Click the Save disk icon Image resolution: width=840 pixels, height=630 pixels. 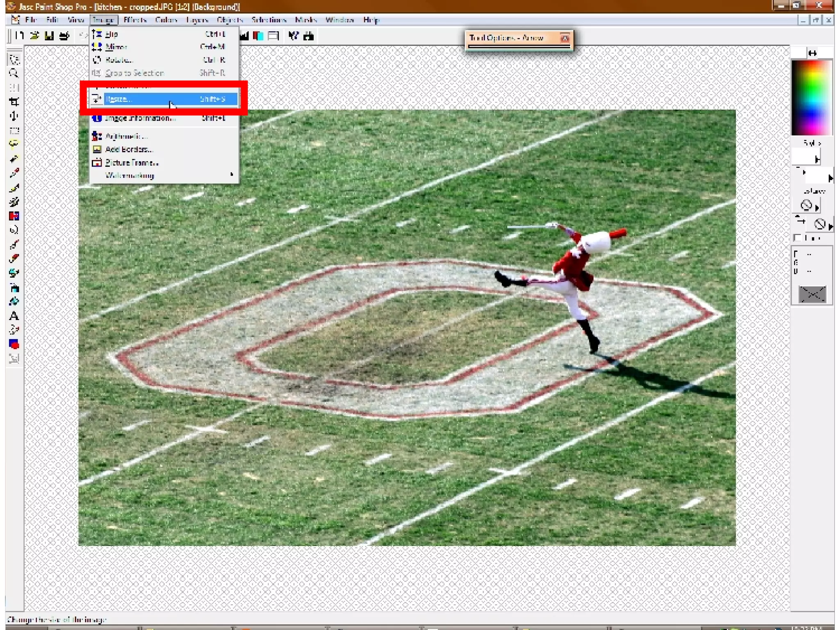pos(49,36)
